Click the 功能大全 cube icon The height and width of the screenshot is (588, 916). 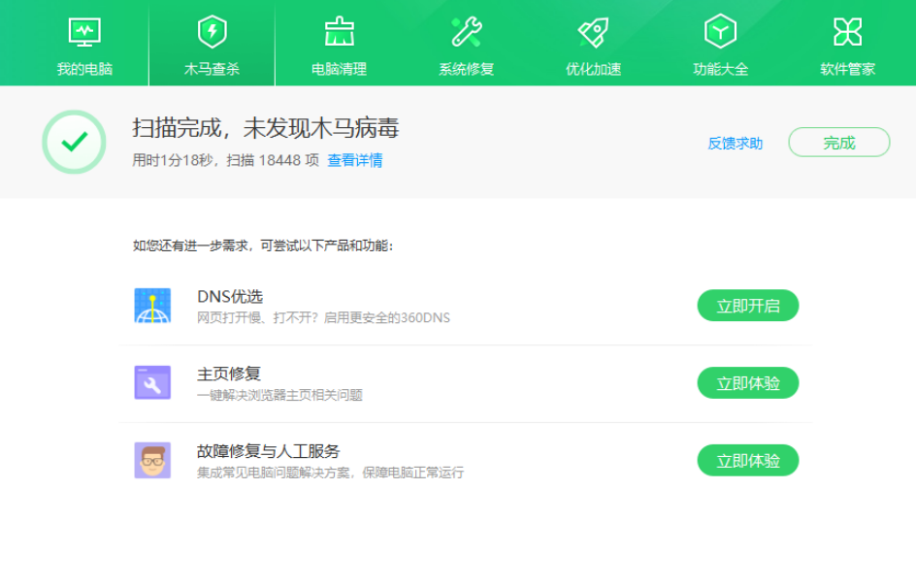pos(720,32)
